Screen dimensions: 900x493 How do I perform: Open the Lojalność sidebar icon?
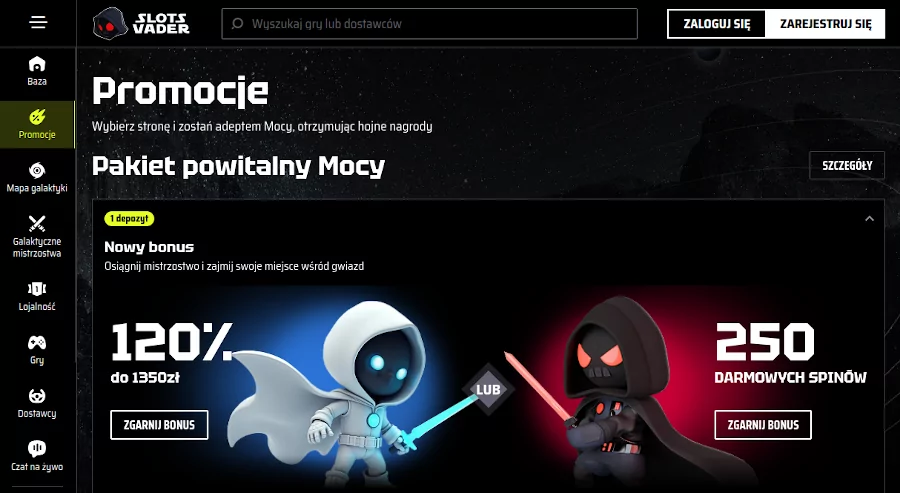37,289
